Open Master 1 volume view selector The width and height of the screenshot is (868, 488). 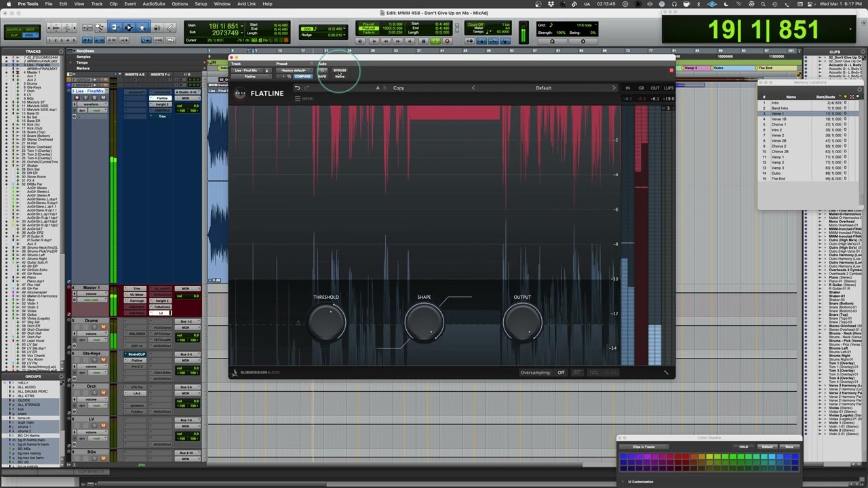(91, 294)
